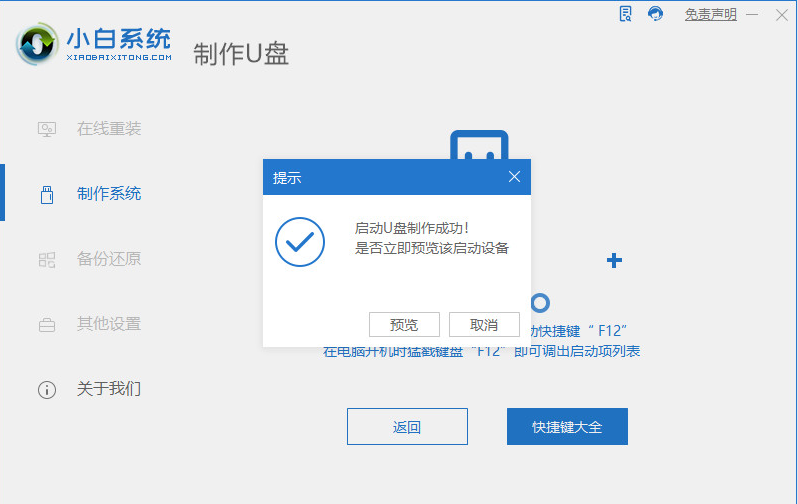The height and width of the screenshot is (504, 798).
Task: Click the 在线重装 monitor icon in sidebar
Action: tap(46, 129)
